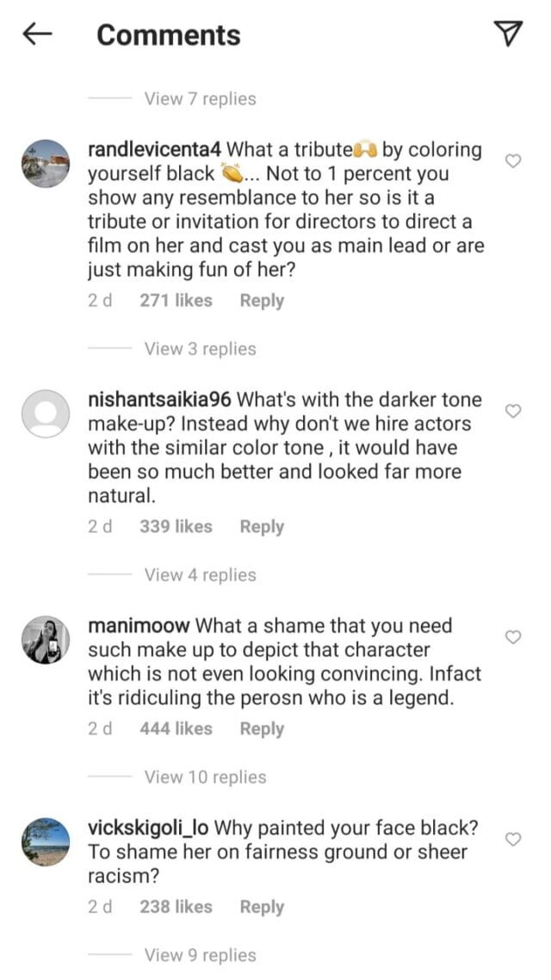
Task: Reply to manimoow's comment
Action: [x=262, y=729]
